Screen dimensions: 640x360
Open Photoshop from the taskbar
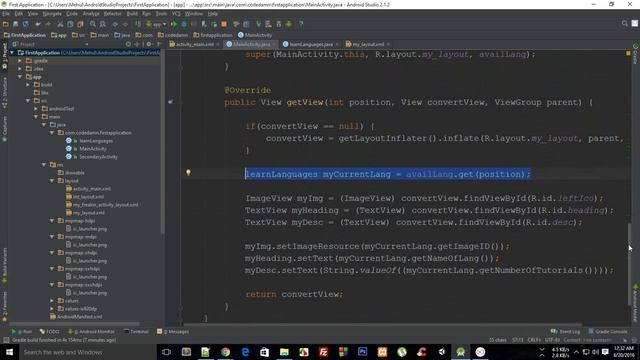point(362,352)
